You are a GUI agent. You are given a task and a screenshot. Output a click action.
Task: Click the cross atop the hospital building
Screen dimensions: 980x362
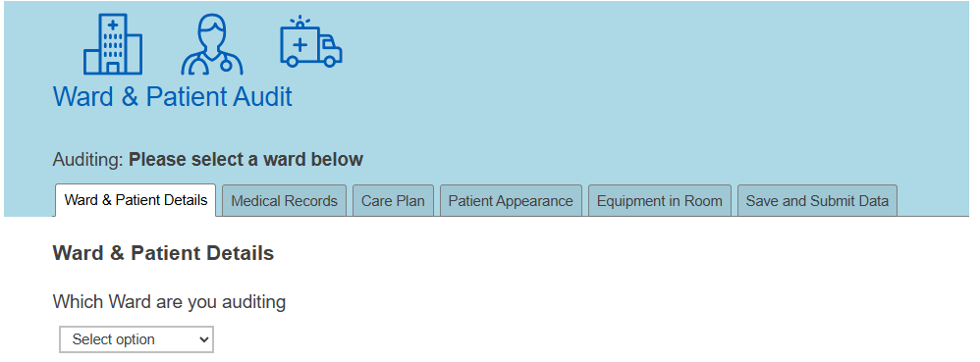pos(113,26)
